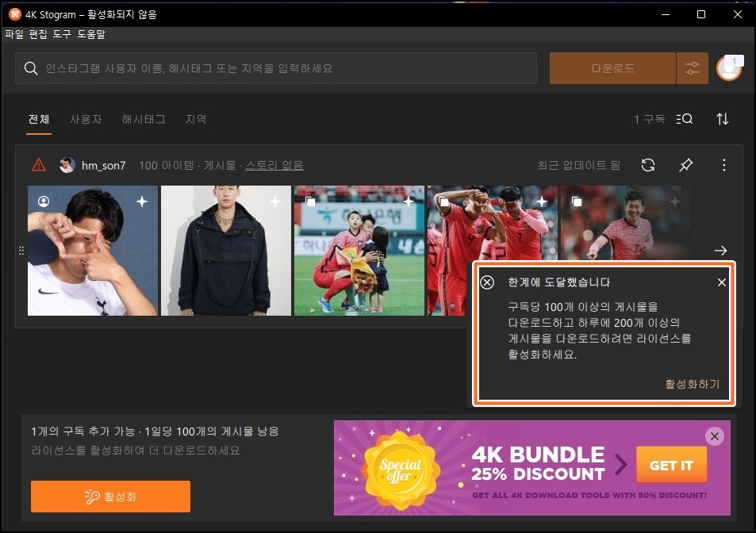Image resolution: width=756 pixels, height=533 pixels.
Task: Click the hm_son7 username
Action: tap(103, 166)
